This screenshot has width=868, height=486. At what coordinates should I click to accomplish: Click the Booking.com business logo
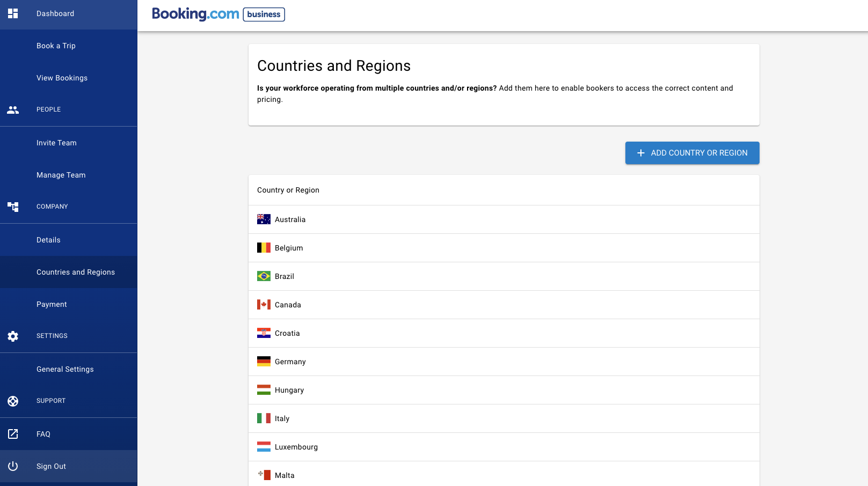point(217,14)
